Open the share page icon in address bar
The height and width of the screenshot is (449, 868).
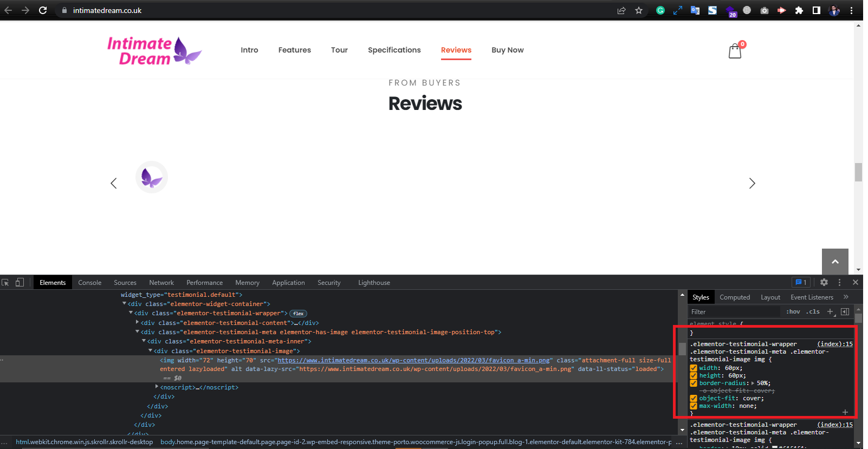[x=621, y=10]
